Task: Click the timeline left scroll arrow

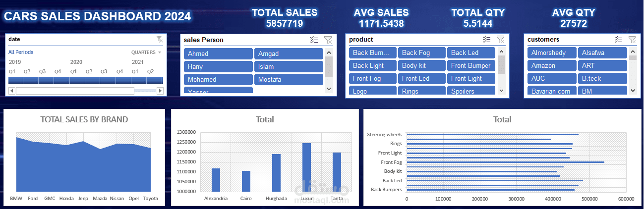Action: point(12,91)
